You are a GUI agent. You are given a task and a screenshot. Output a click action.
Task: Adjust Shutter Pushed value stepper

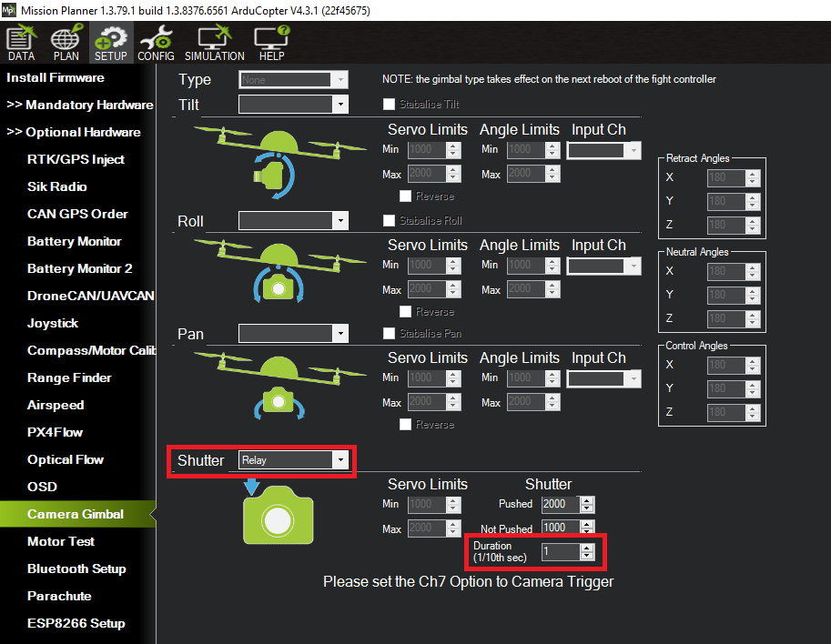(587, 504)
